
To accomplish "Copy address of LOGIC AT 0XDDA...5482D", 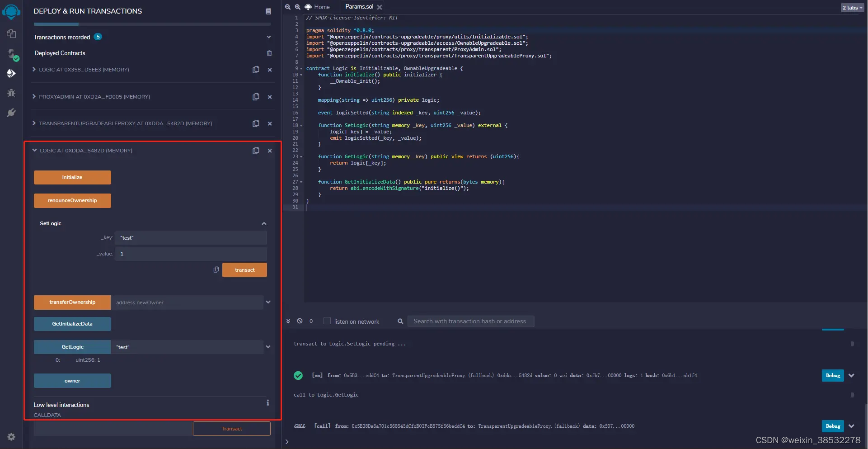I will pos(256,151).
